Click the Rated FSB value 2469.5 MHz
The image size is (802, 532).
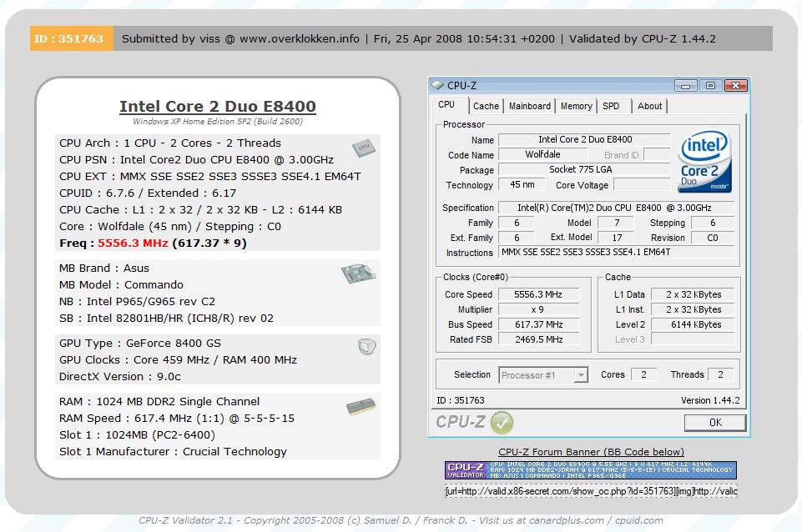(538, 339)
